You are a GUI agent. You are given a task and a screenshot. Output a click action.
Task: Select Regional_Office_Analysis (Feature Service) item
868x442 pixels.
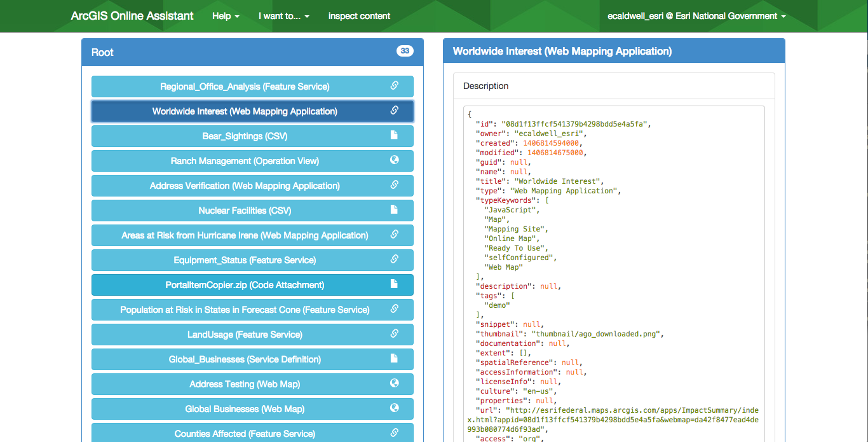pos(252,86)
